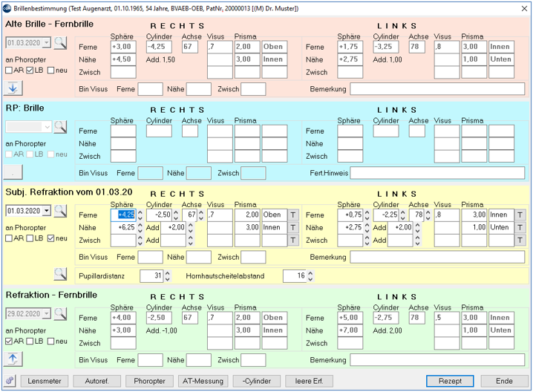Click stepper of left Ferne Cylinder -2,25

point(402,215)
